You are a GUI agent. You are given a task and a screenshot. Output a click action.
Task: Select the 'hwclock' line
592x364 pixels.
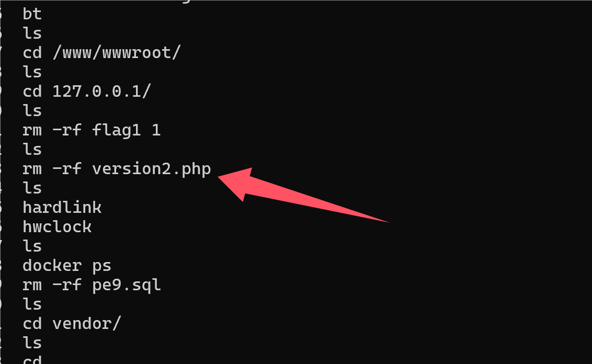coord(57,227)
